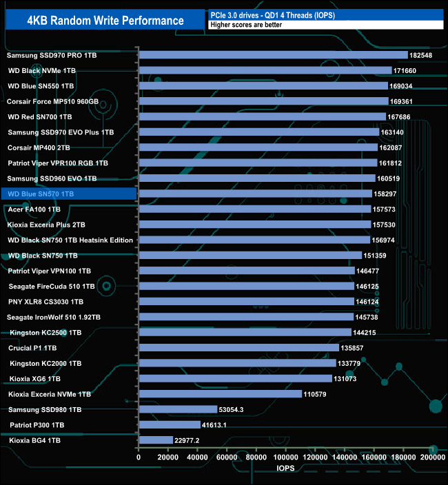The image size is (448, 485).
Task: Click the 135857 value
Action: pyautogui.click(x=352, y=348)
